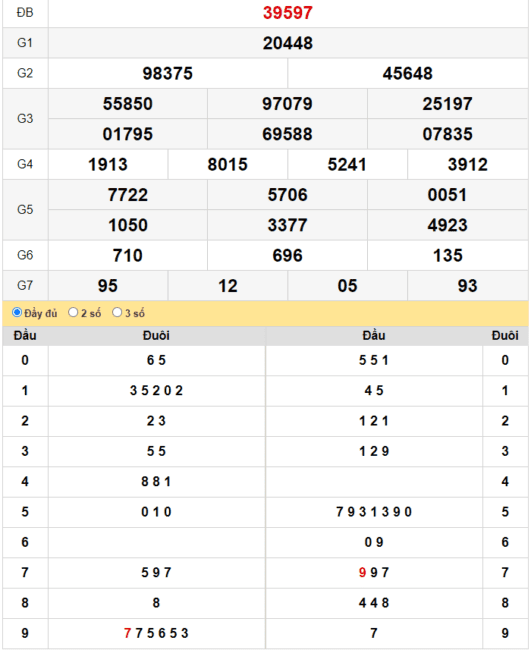This screenshot has height=650, width=531.
Task: Click the left 'Đầu' column header
Action: click(25, 335)
